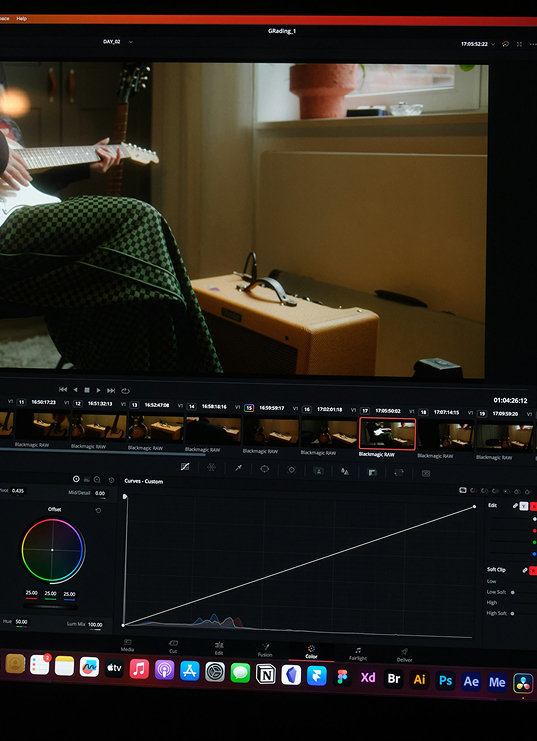Switch to the Media page

pyautogui.click(x=127, y=645)
